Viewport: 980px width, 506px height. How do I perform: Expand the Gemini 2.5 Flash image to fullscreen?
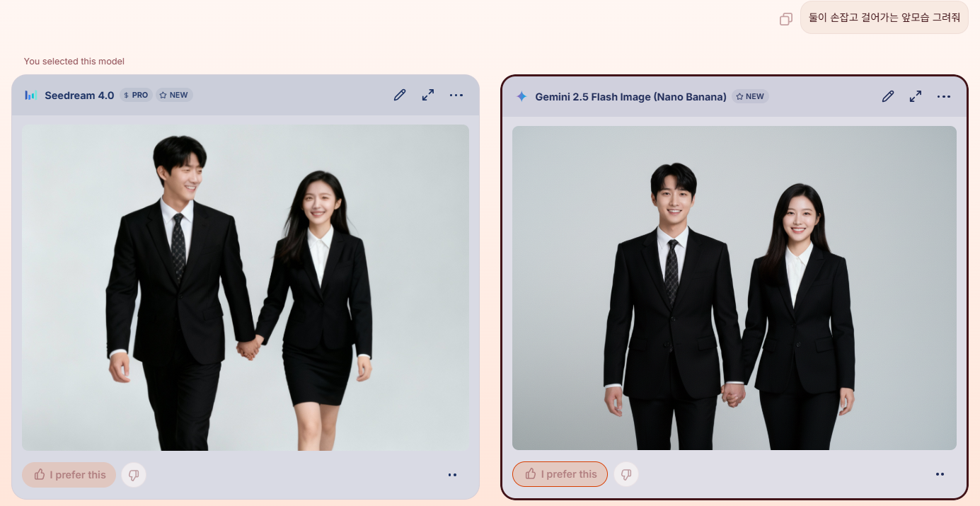pyautogui.click(x=916, y=96)
